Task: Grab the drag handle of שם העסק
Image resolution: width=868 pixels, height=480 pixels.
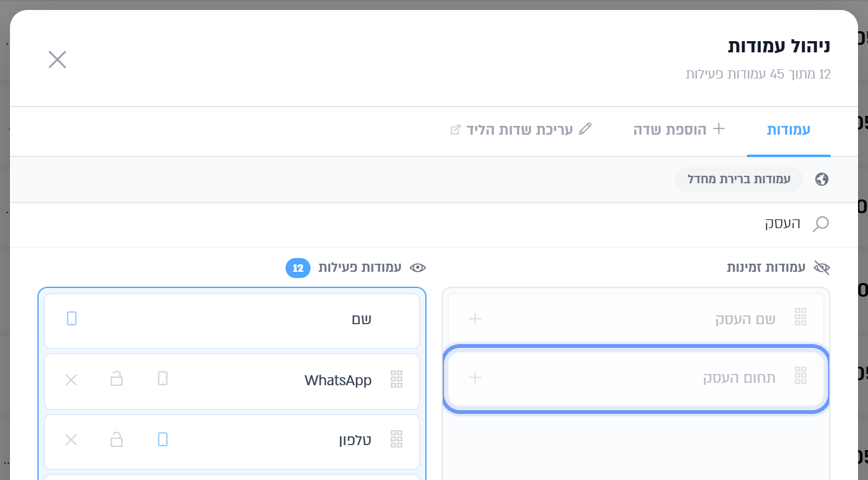Action: [x=801, y=318]
